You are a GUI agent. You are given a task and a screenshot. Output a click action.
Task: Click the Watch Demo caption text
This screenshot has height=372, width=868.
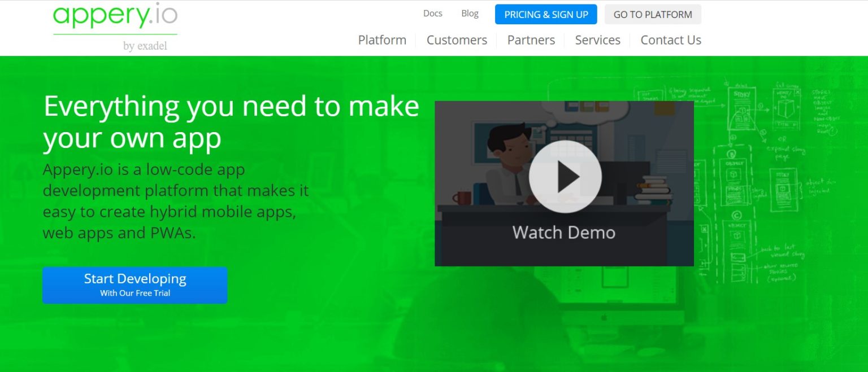(x=563, y=233)
